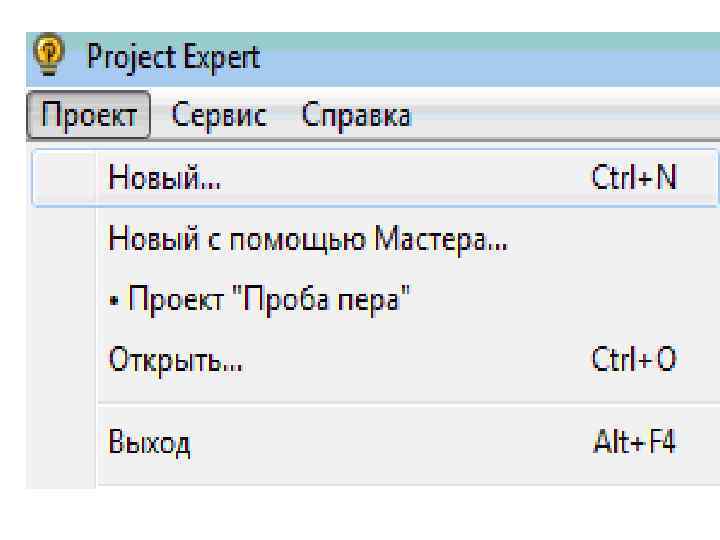Screen dimensions: 720x540
Task: Click the left gutter beside Открыть...
Action: 66,359
